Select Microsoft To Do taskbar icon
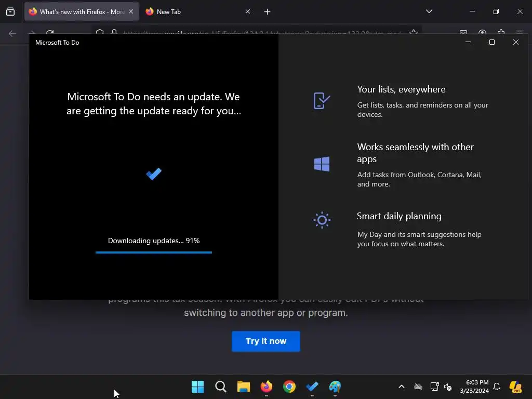This screenshot has height=399, width=532. pyautogui.click(x=312, y=387)
